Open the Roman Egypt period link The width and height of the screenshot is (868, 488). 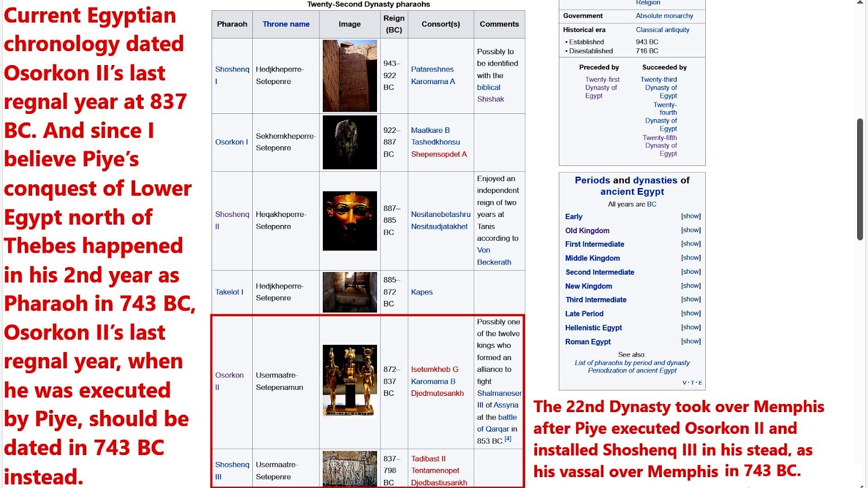(x=588, y=342)
